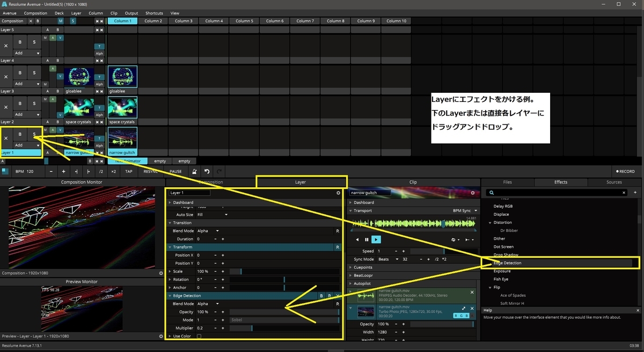Toggle Layer 1 solo S button
The image size is (644, 352).
tap(34, 134)
